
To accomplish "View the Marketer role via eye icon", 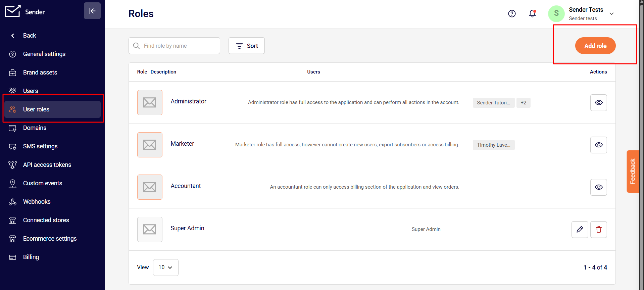I will (x=599, y=145).
